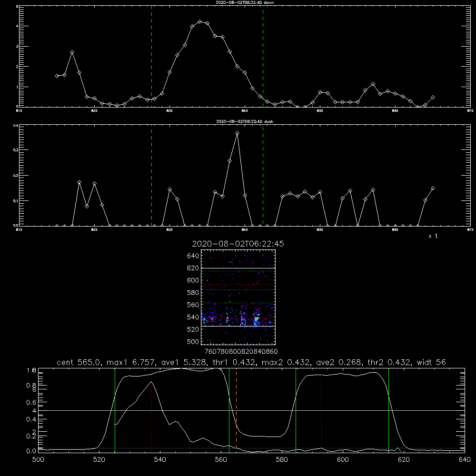The height and width of the screenshot is (476, 476).
Task: Click the green vertical line at 525 in bottom plot
Action: click(x=115, y=410)
